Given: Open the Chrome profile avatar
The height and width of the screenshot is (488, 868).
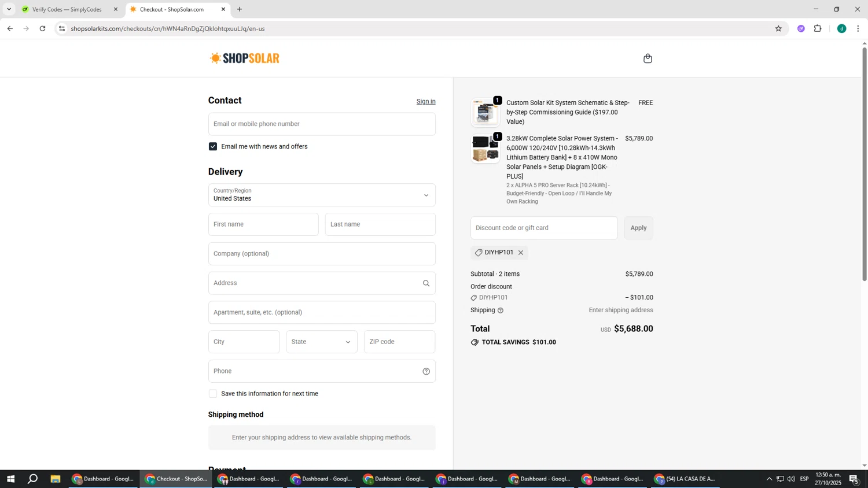Looking at the screenshot, I should coord(842,28).
